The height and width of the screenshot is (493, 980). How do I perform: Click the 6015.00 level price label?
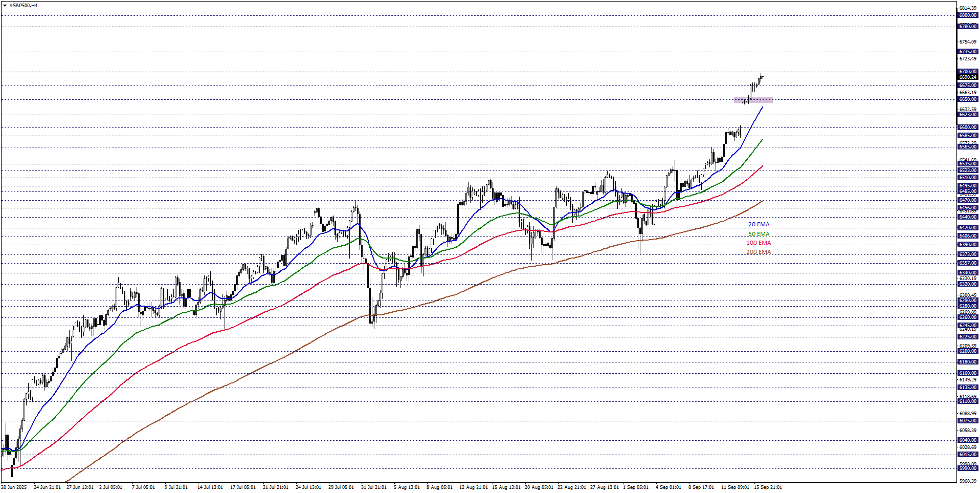[968, 455]
